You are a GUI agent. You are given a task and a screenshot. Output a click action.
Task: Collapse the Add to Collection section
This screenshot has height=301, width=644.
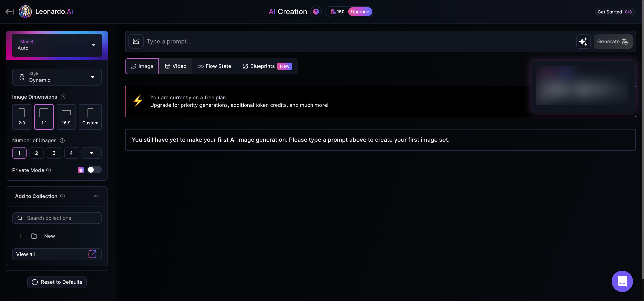pos(96,196)
